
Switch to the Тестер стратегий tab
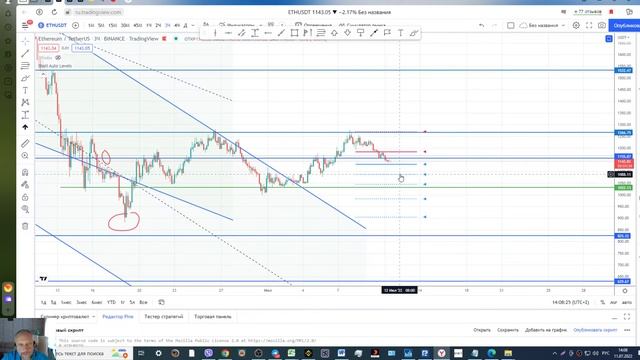pyautogui.click(x=164, y=317)
